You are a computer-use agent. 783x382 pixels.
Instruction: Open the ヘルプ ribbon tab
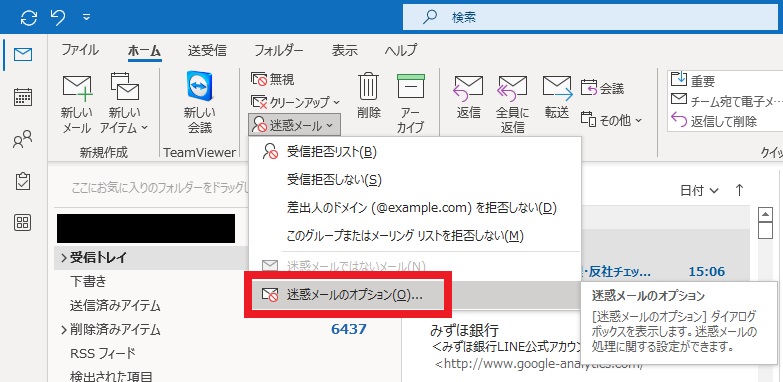click(400, 50)
